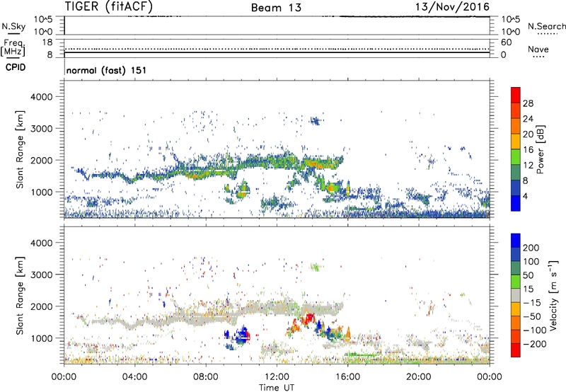The width and height of the screenshot is (566, 392).
Task: Select the 16:00 time tick label
Action: (347, 377)
